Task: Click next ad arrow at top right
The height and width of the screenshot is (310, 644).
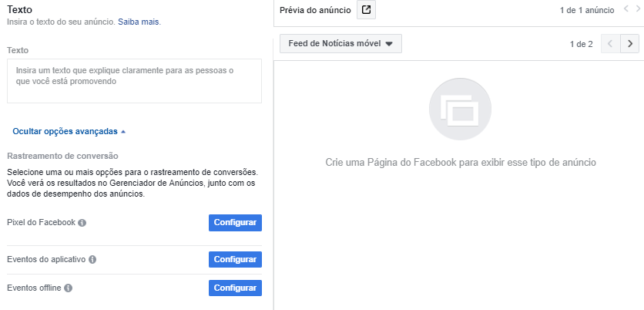Action: (x=638, y=11)
